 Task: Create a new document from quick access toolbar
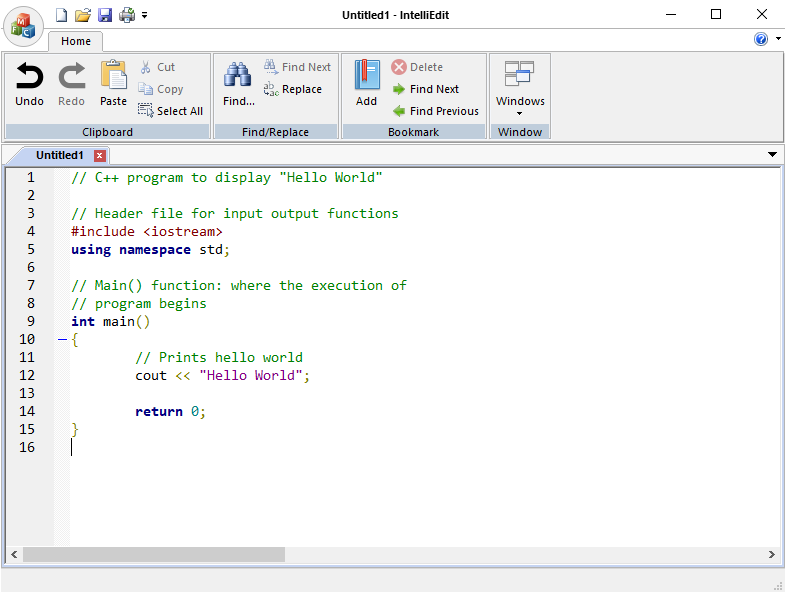(x=61, y=15)
